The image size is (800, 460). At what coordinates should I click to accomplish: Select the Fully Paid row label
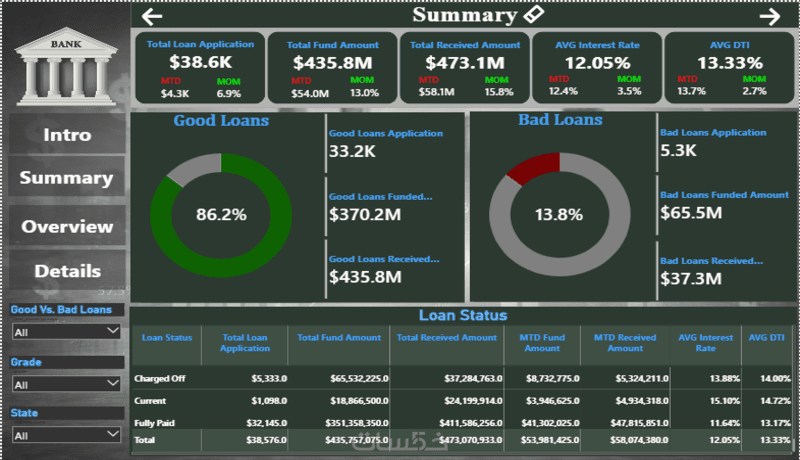(154, 423)
